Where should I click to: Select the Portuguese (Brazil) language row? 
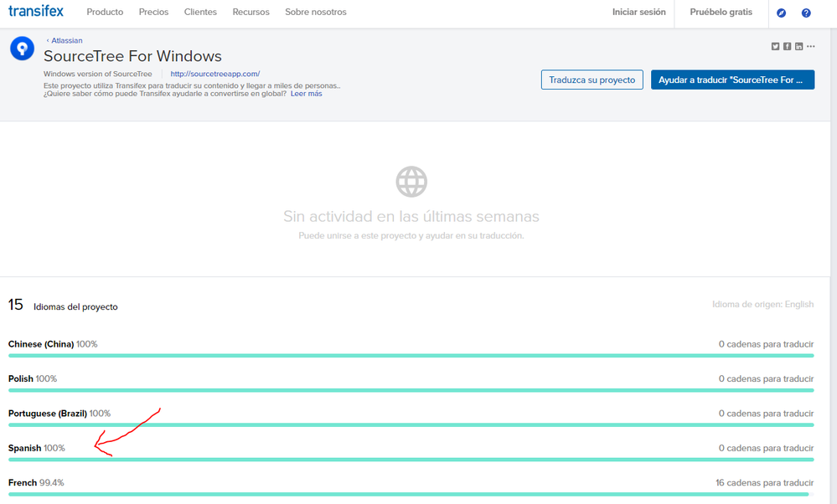411,417
